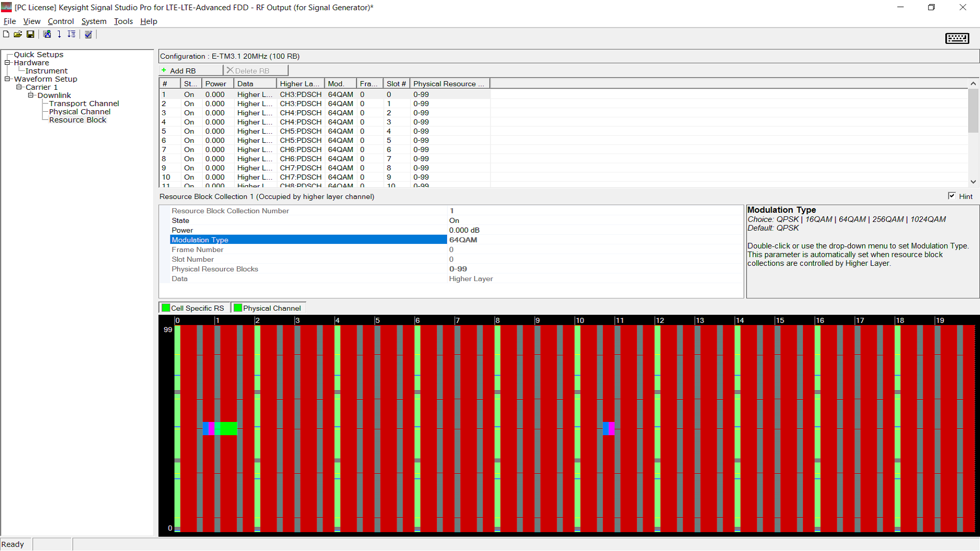Click the generate waveform toolbar icon
The width and height of the screenshot is (980, 551).
(x=47, y=34)
